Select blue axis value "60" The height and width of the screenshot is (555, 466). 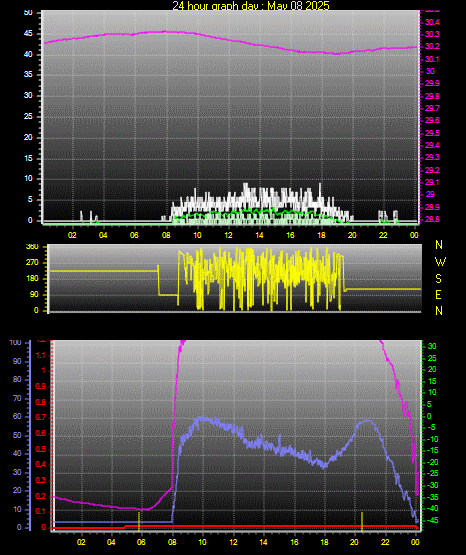coord(17,417)
